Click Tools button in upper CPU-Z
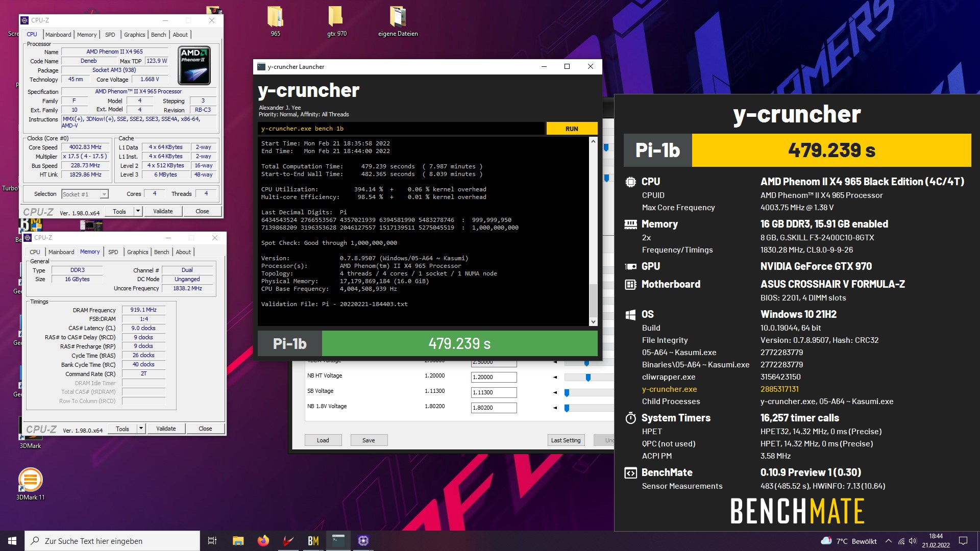The image size is (980, 551). 119,211
